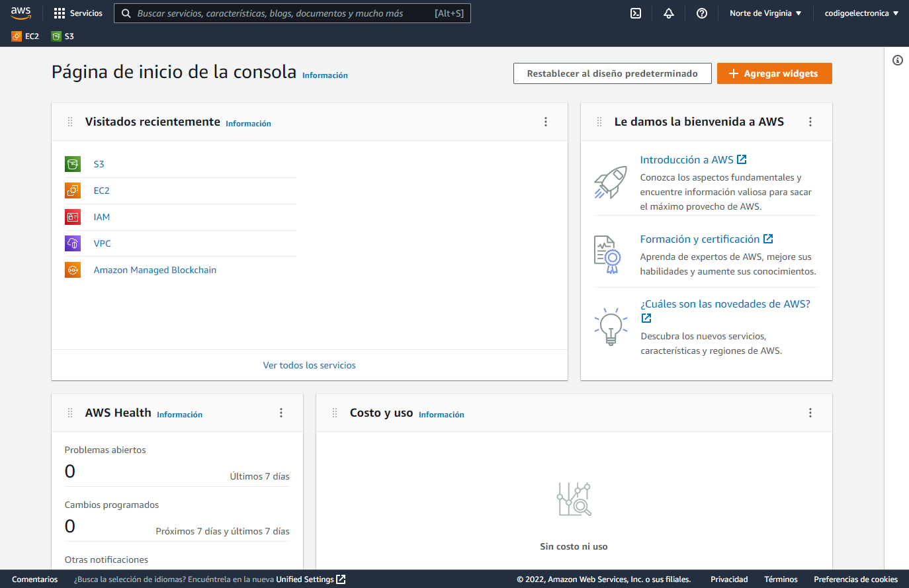Viewport: 909px width, 588px height.
Task: Open S3 from recently visited list
Action: (x=99, y=164)
